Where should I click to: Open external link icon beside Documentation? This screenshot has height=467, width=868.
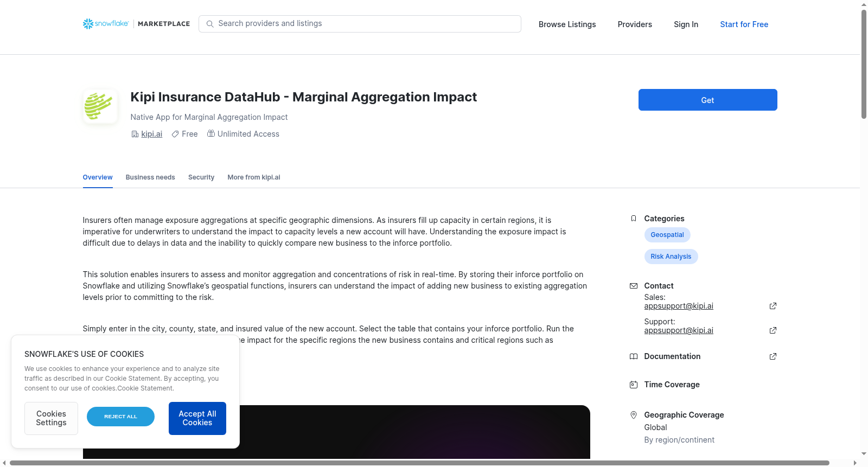coord(773,356)
